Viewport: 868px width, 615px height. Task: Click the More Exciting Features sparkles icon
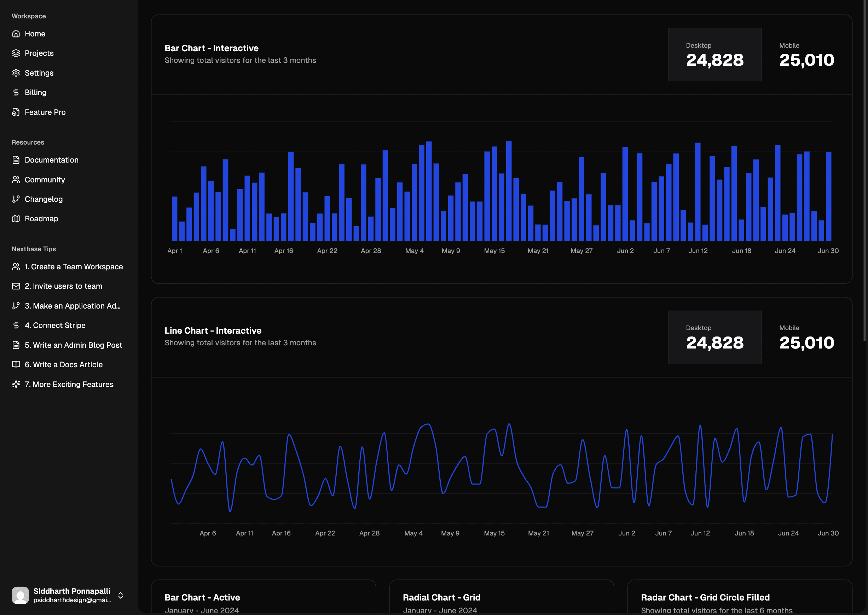16,384
